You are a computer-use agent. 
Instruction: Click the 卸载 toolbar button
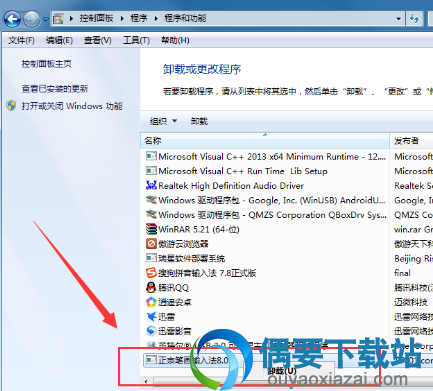199,121
